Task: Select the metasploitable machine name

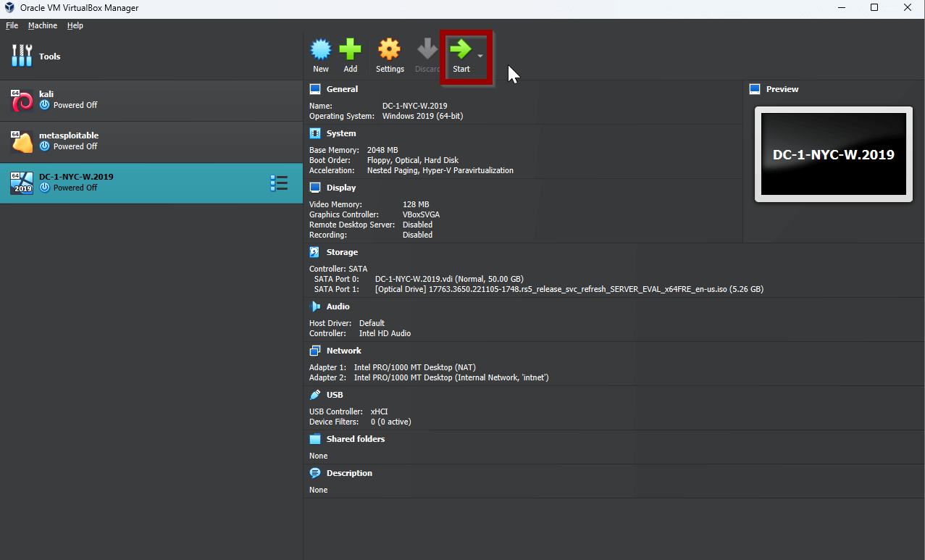Action: (69, 135)
